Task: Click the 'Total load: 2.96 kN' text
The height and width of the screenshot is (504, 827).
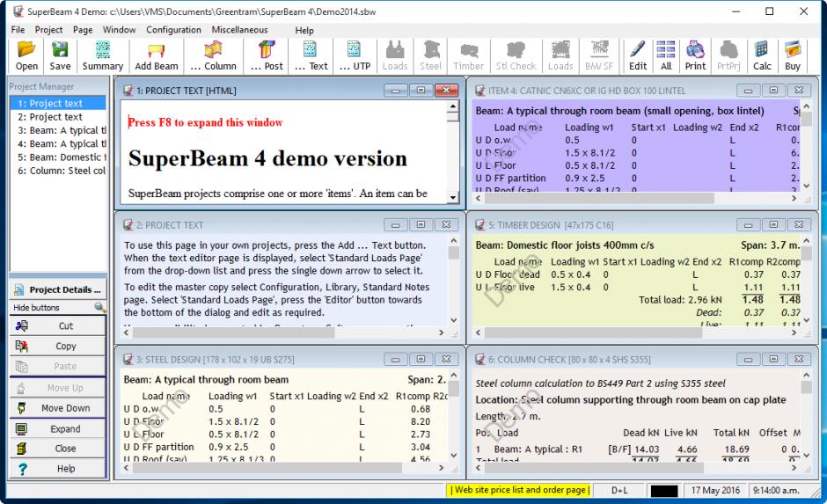Action: [x=680, y=300]
